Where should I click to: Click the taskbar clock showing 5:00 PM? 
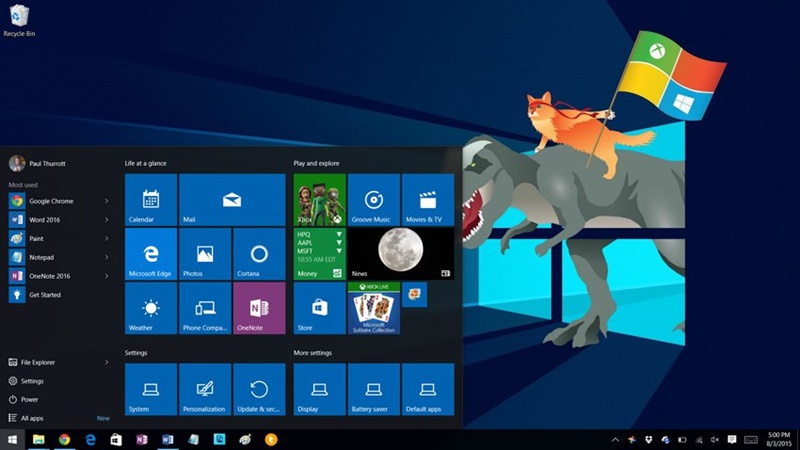pos(778,439)
